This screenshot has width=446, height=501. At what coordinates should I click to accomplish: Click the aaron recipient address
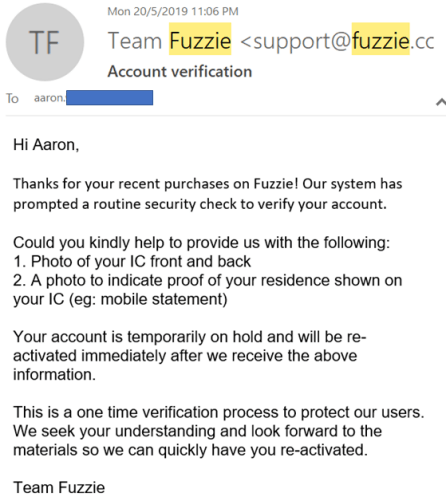(x=94, y=98)
